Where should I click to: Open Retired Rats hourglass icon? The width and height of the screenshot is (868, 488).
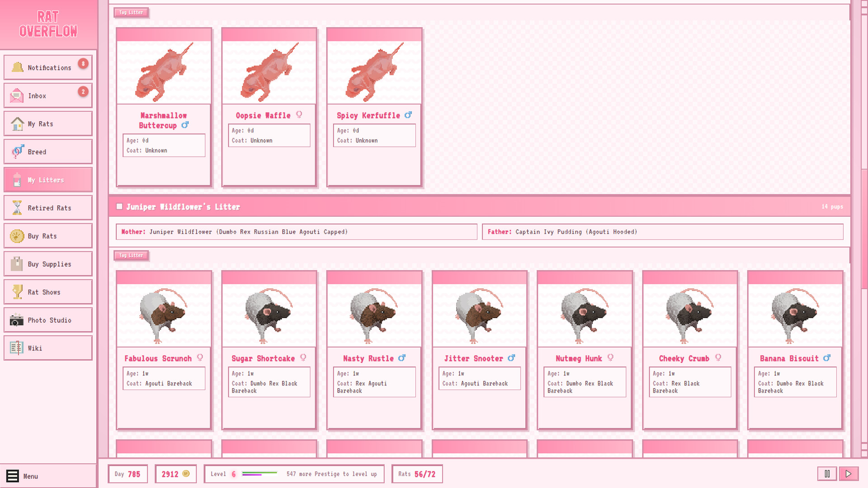click(17, 207)
